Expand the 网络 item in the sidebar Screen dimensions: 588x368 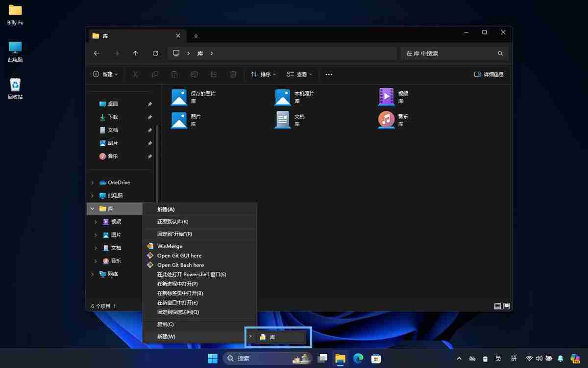click(x=93, y=274)
